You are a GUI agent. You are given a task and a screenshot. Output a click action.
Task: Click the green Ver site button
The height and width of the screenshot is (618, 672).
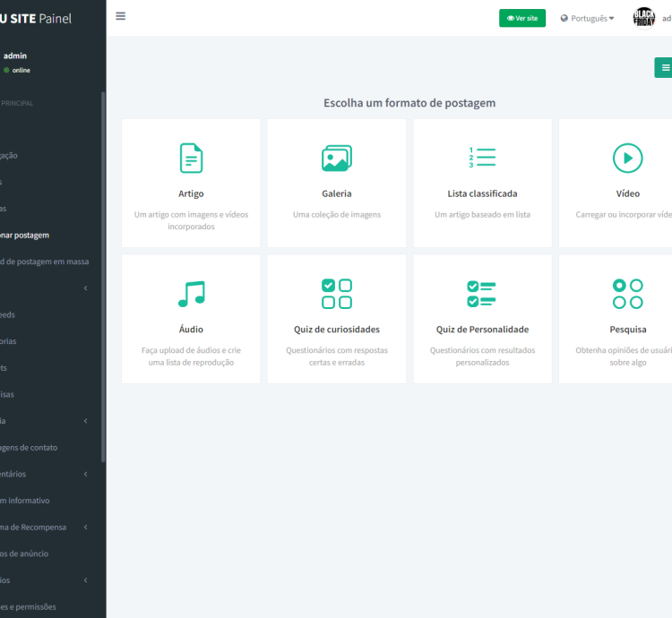[x=522, y=18]
